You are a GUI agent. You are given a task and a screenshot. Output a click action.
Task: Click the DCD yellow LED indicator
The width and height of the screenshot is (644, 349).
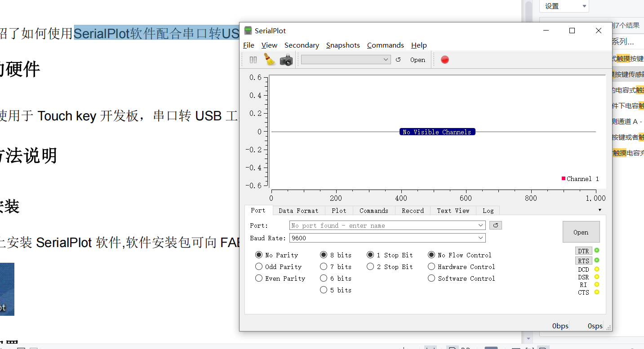(597, 269)
